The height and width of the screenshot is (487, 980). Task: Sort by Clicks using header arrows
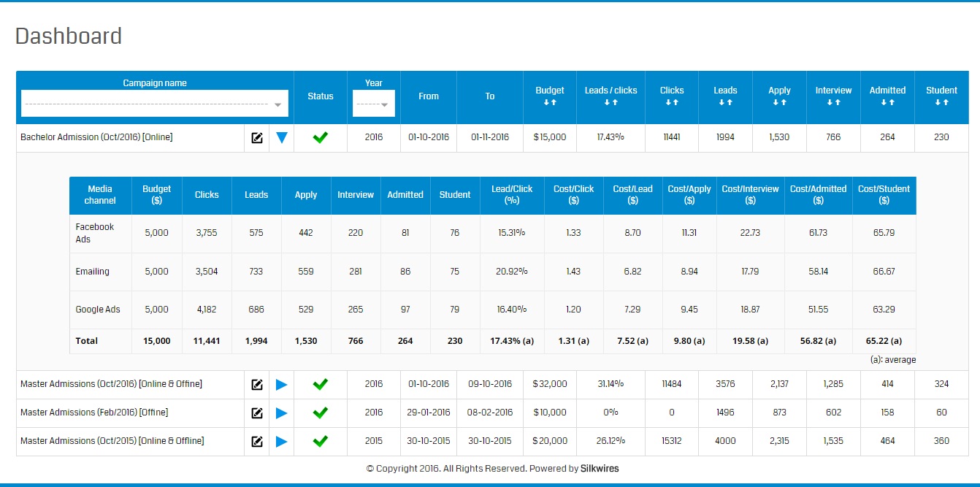coord(672,102)
